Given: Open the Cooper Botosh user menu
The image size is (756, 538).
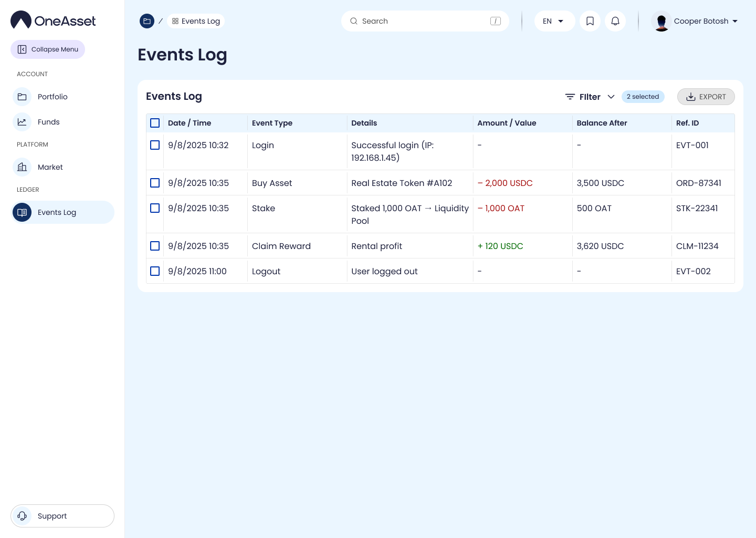Looking at the screenshot, I should (695, 21).
